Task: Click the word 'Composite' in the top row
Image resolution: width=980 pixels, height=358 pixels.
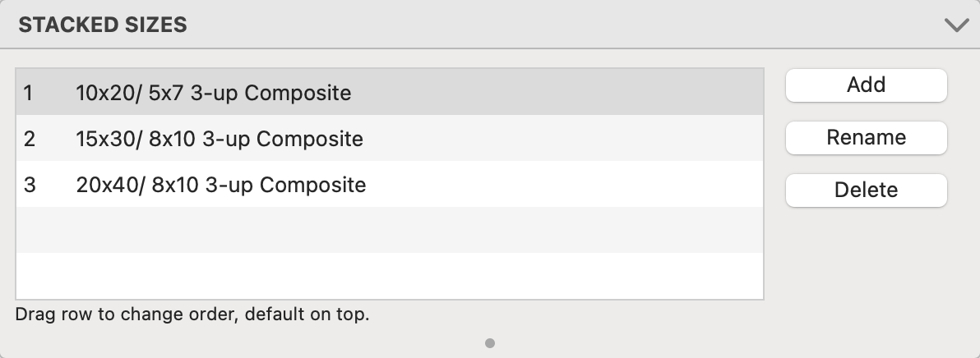Action: (298, 93)
